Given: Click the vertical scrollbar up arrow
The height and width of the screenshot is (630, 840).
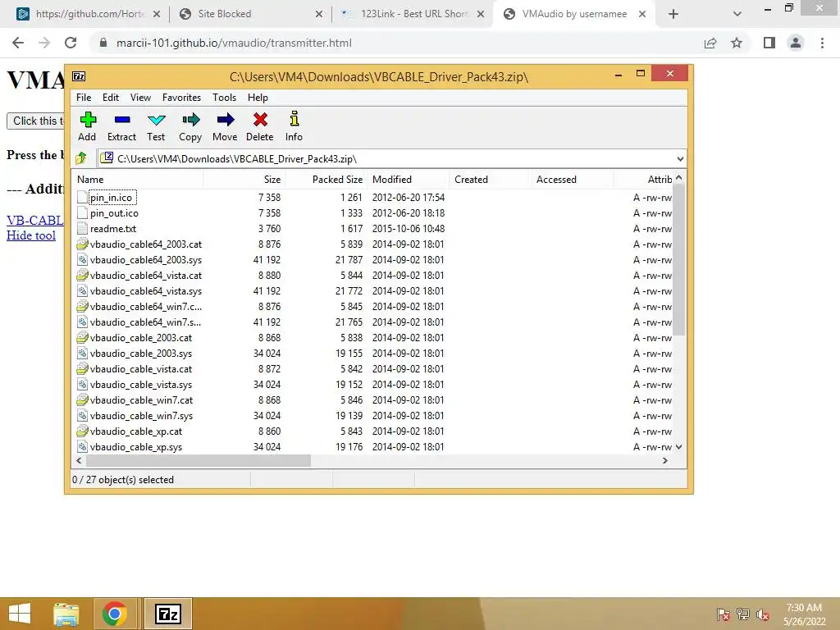Looking at the screenshot, I should 678,178.
